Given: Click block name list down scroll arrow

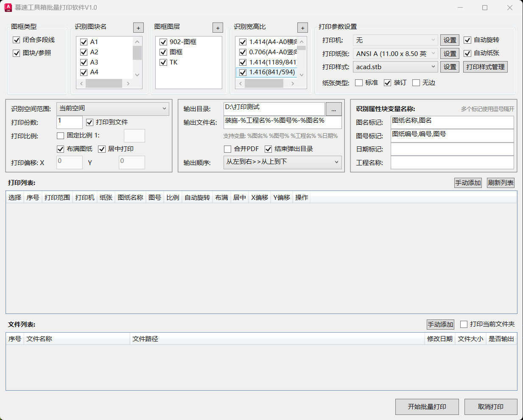Looking at the screenshot, I should click(137, 75).
